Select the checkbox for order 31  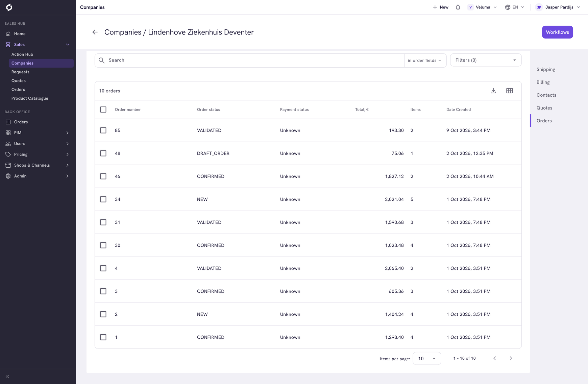pyautogui.click(x=103, y=222)
